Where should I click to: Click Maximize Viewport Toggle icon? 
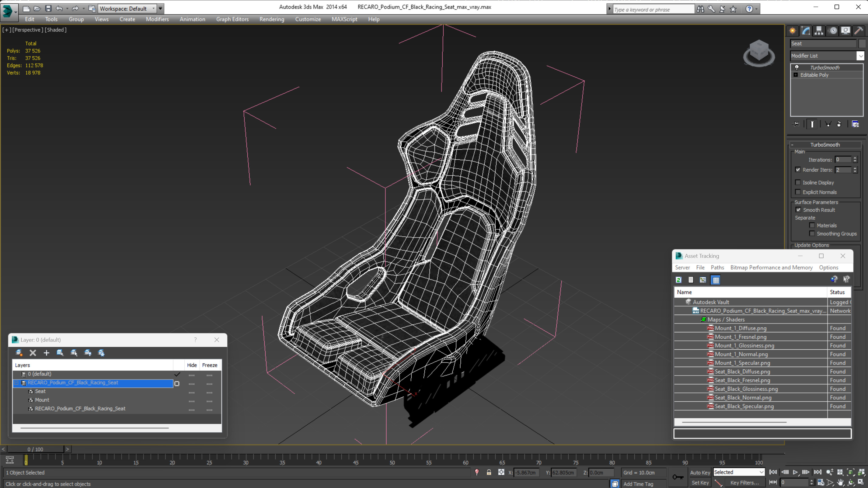point(861,482)
